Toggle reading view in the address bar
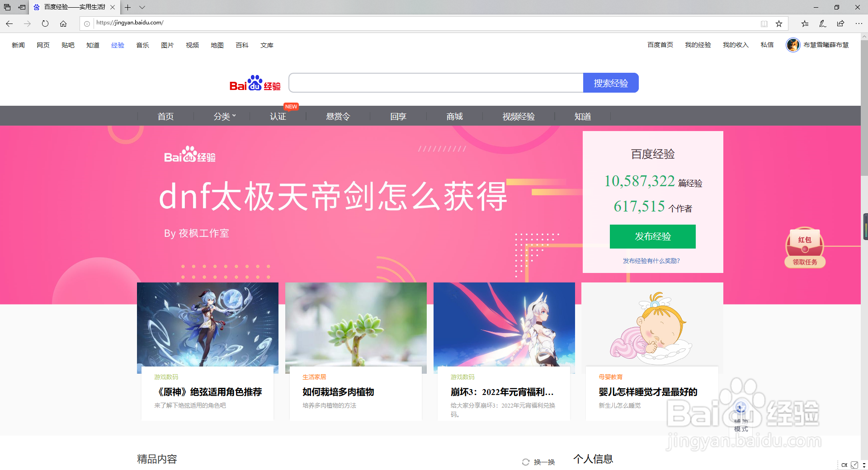 [x=764, y=23]
